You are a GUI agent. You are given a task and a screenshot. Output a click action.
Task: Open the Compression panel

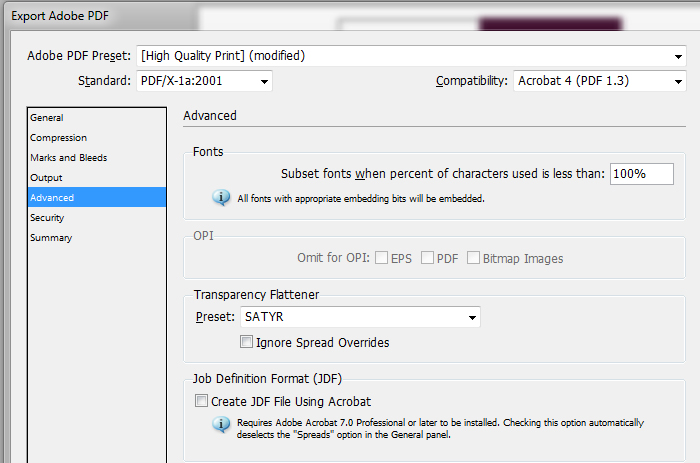(x=96, y=138)
